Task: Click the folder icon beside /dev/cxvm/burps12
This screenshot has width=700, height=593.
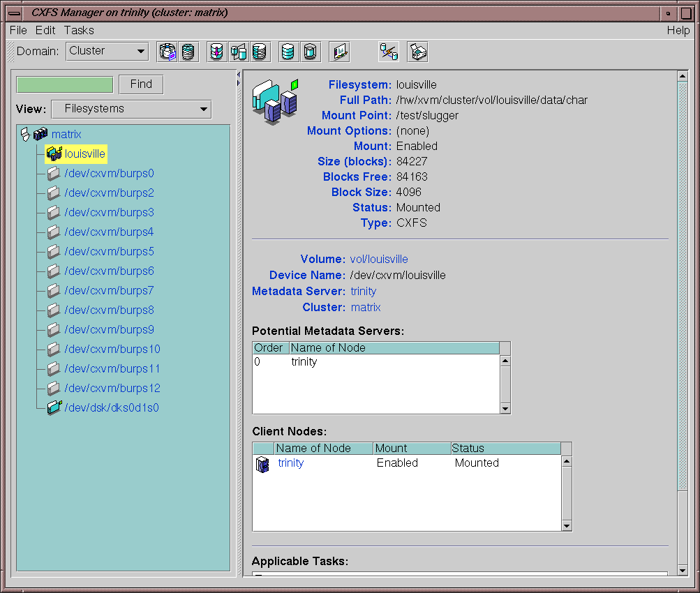Action: [54, 388]
